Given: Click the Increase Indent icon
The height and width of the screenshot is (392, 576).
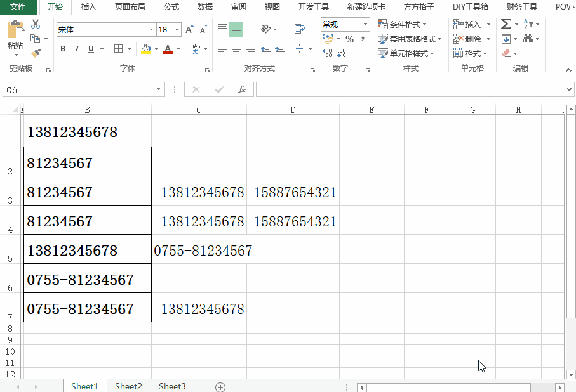Looking at the screenshot, I should coord(280,49).
